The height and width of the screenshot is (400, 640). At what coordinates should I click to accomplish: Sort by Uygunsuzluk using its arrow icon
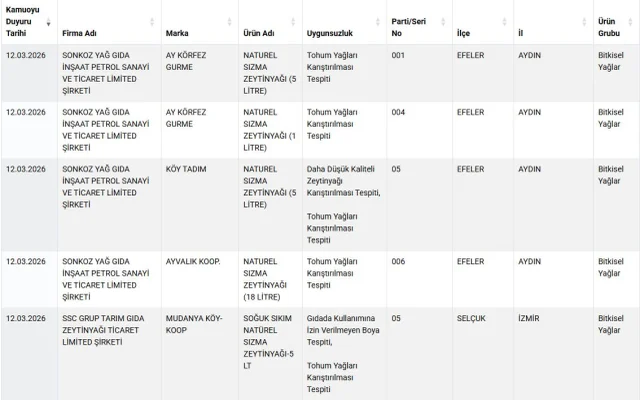(379, 21)
